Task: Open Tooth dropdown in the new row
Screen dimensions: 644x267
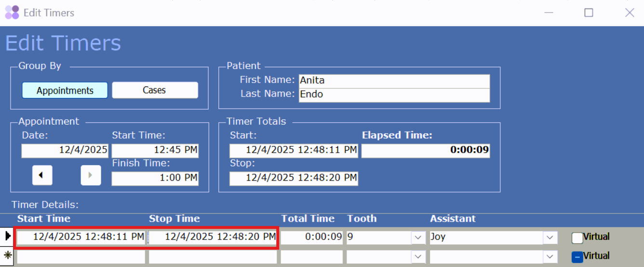Action: coord(418,256)
